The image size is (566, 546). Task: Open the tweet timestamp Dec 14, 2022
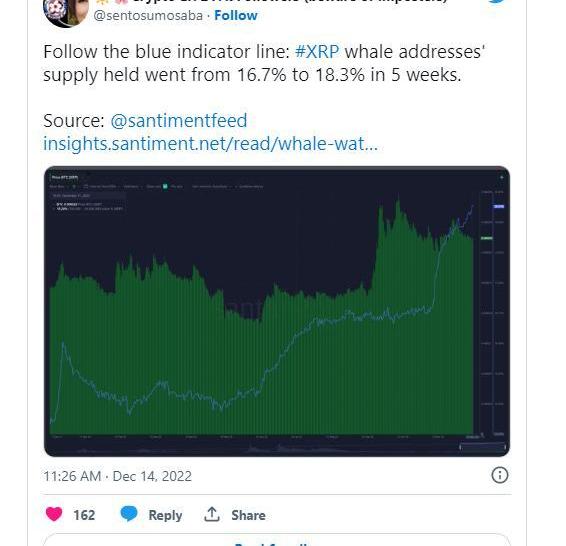pos(117,476)
